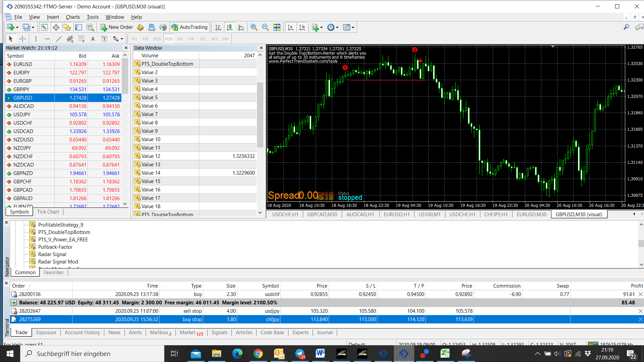Image resolution: width=644 pixels, height=362 pixels.
Task: Click Market Watch scroll-down arrow
Action: (x=125, y=204)
